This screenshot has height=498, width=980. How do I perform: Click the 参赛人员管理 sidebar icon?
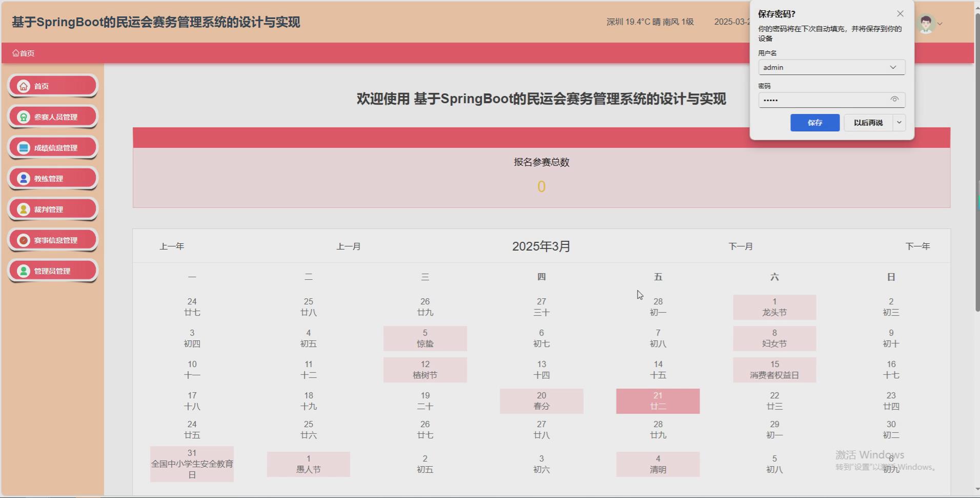(x=23, y=116)
